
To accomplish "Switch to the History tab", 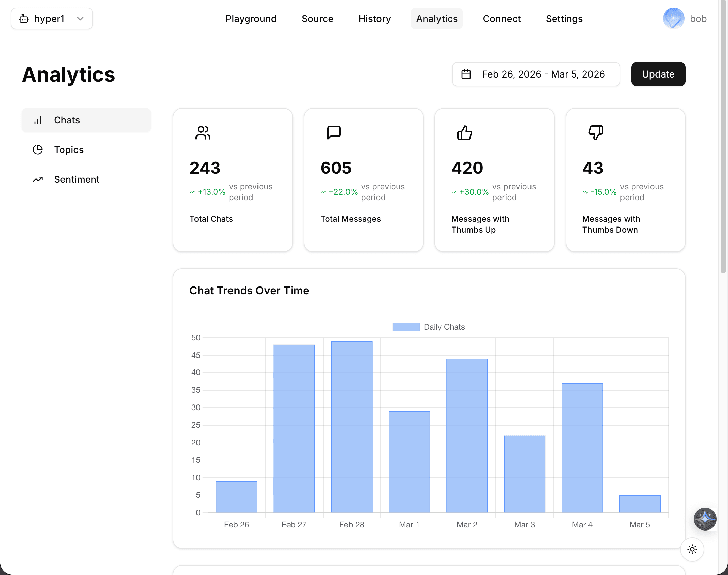I will (374, 19).
